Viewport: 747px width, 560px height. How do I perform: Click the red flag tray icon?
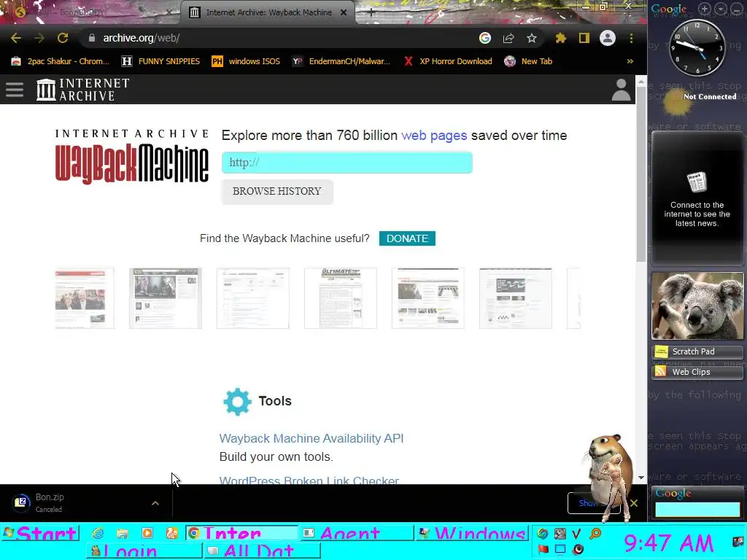543,549
